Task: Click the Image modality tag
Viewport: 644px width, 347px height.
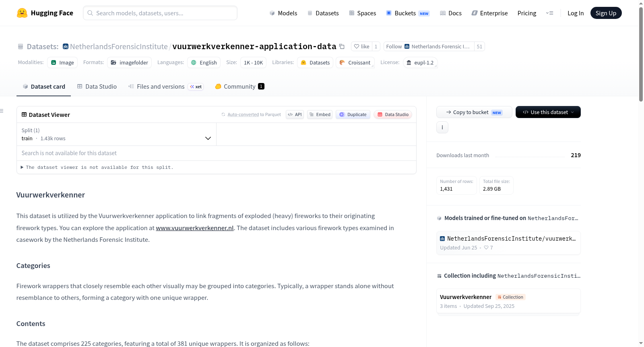Action: pyautogui.click(x=62, y=62)
